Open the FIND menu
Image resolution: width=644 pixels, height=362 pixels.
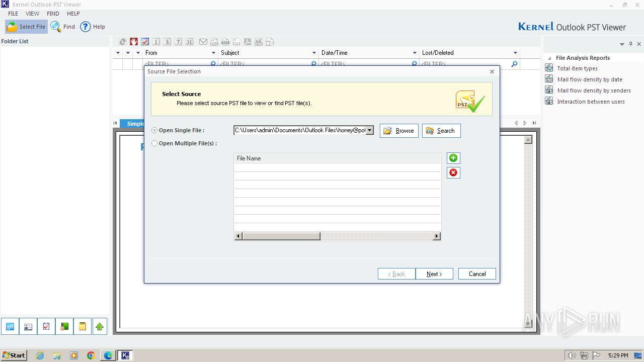tap(53, 14)
